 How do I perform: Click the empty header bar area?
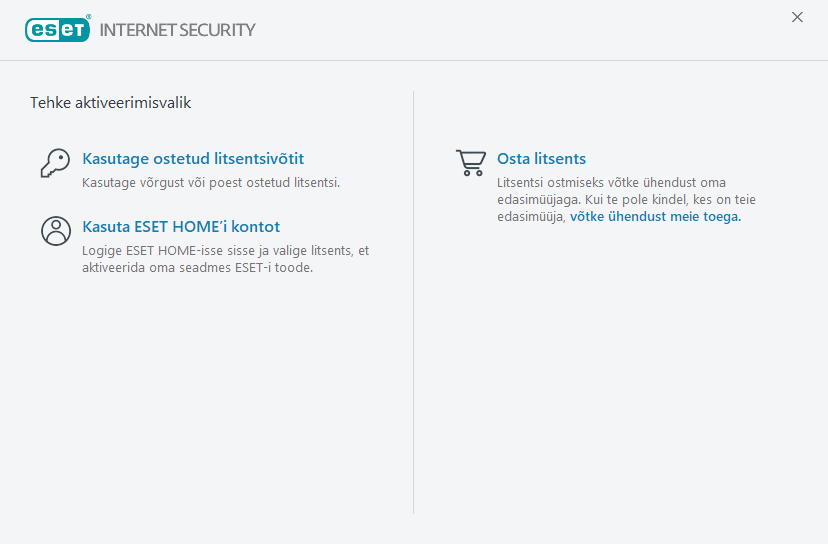520,30
